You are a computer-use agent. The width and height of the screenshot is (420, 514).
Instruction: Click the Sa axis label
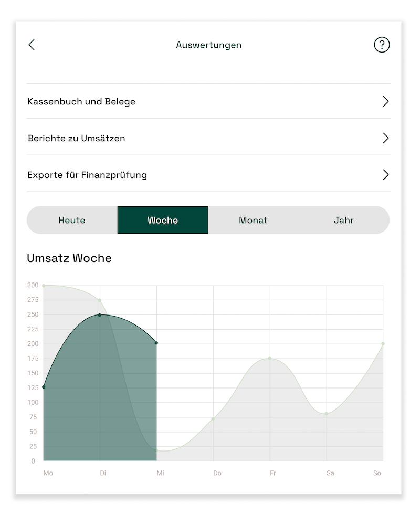(330, 473)
